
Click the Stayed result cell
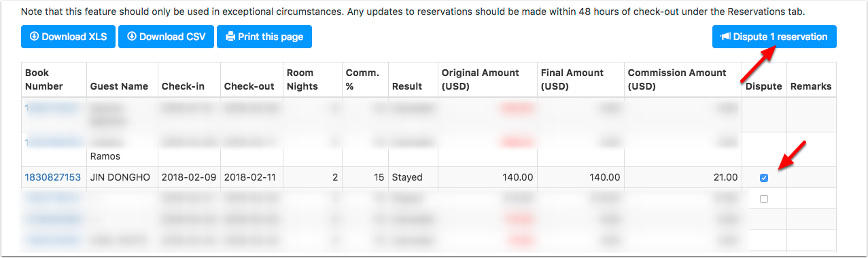(x=407, y=177)
